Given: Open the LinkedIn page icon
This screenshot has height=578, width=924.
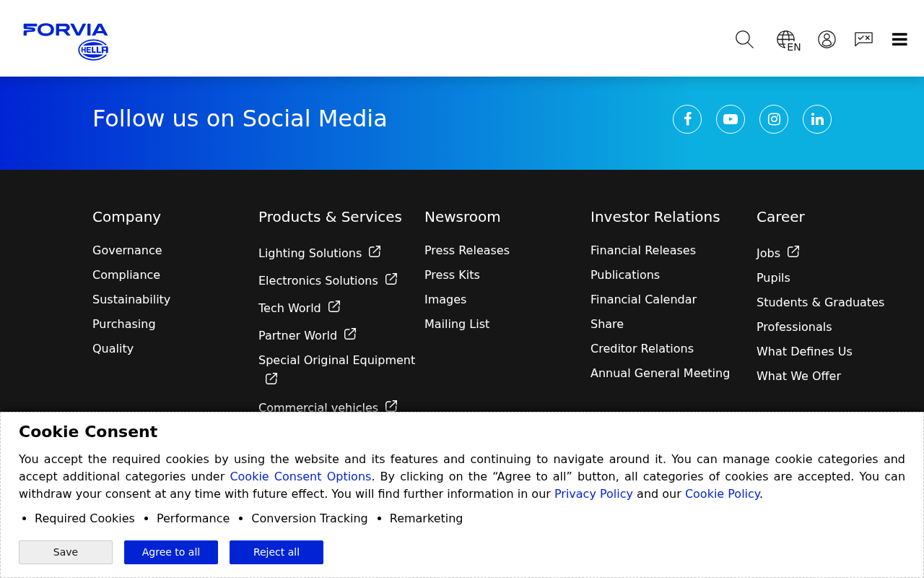Looking at the screenshot, I should (817, 119).
